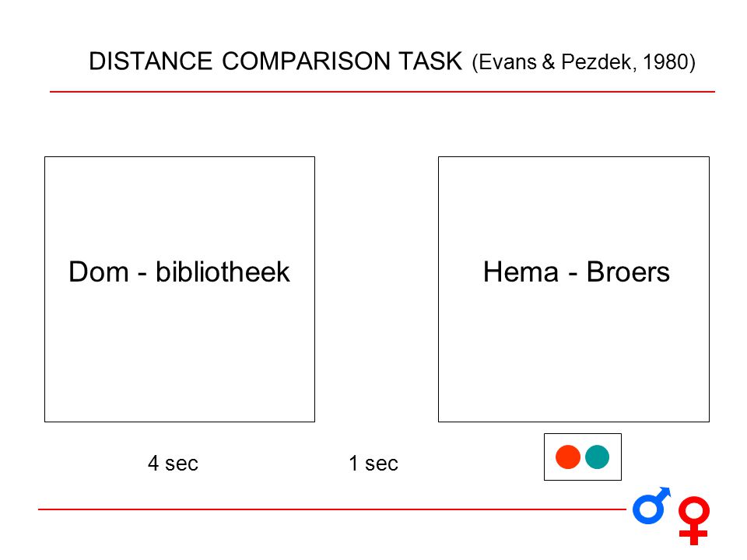Click the right stimulus box outline
747x560 pixels.
tap(573, 289)
